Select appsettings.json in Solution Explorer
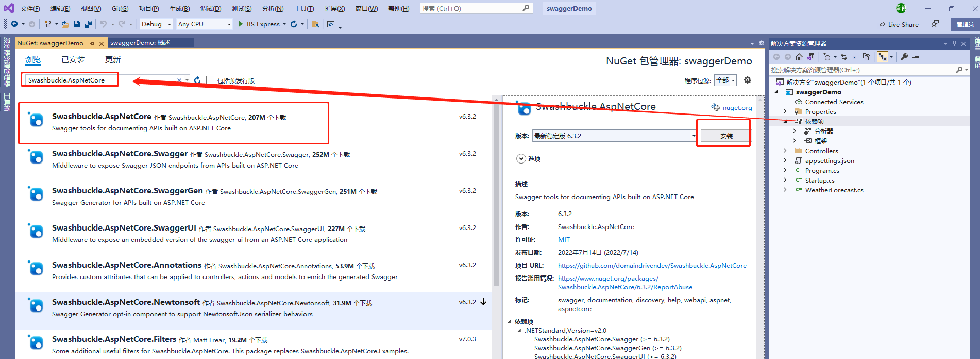 click(829, 160)
